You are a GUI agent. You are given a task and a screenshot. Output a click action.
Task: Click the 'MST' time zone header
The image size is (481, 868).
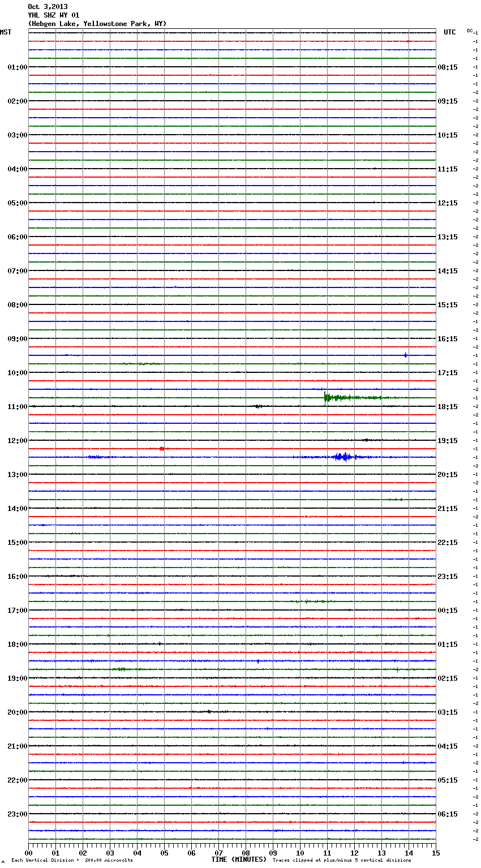pos(6,32)
